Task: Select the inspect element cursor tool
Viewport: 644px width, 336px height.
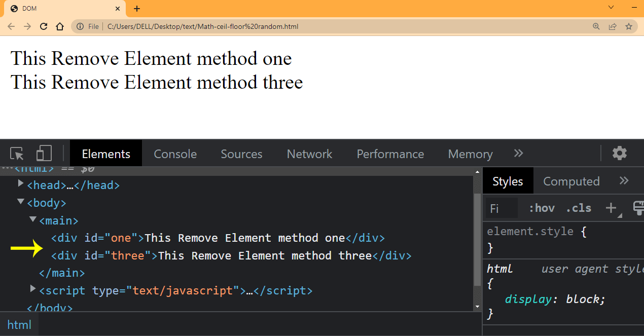Action: (16, 153)
